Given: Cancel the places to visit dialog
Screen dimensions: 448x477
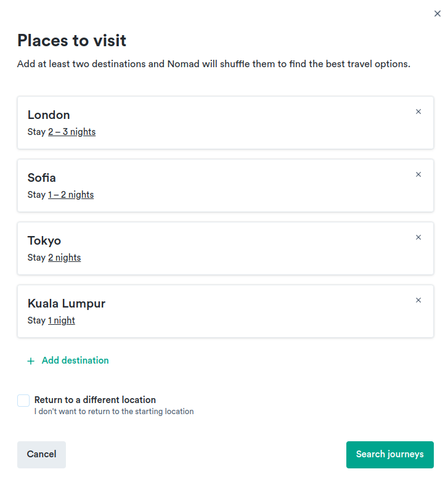Looking at the screenshot, I should (42, 454).
